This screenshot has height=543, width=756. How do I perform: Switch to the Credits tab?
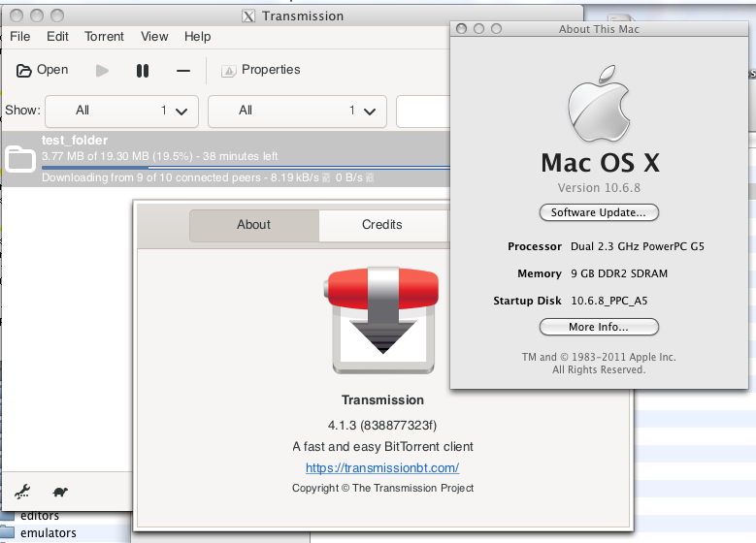pyautogui.click(x=381, y=225)
